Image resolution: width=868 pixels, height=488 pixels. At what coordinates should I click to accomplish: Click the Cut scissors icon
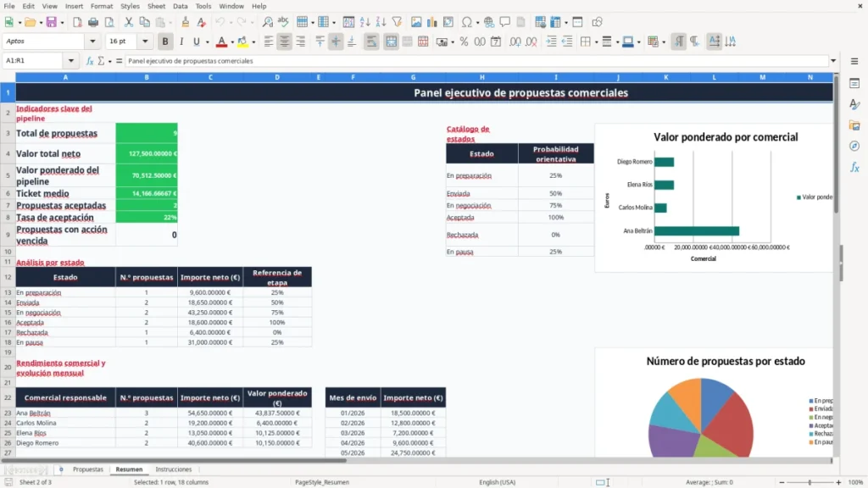tap(129, 22)
